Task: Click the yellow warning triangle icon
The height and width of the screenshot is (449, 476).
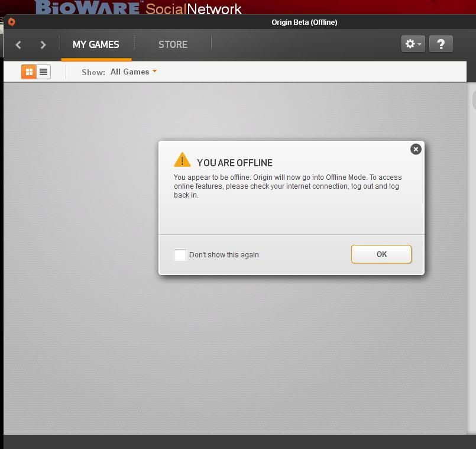Action: [x=182, y=160]
